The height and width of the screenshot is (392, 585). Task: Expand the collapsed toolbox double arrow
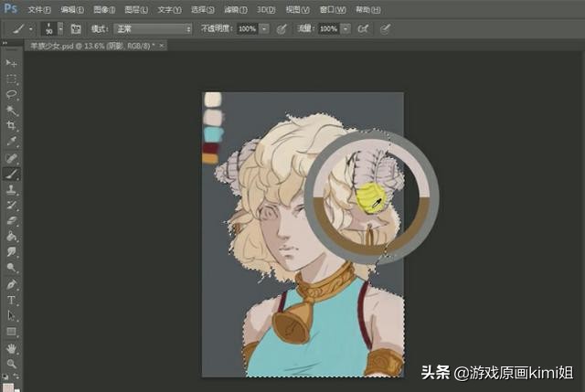point(5,43)
